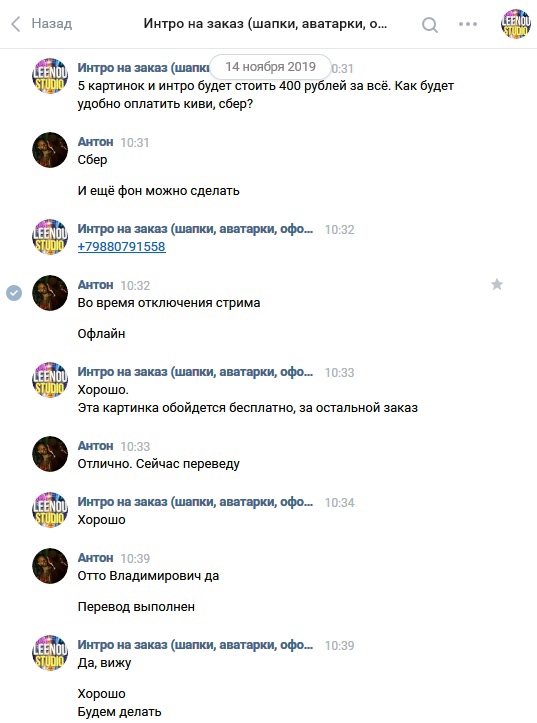The height and width of the screenshot is (723, 537).
Task: Deselect the checkmark beside the 10:32 message
Action: pyautogui.click(x=14, y=293)
